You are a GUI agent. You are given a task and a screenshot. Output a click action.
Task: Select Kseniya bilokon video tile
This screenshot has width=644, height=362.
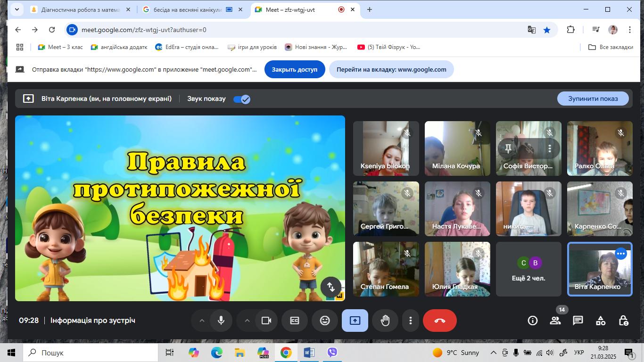386,148
